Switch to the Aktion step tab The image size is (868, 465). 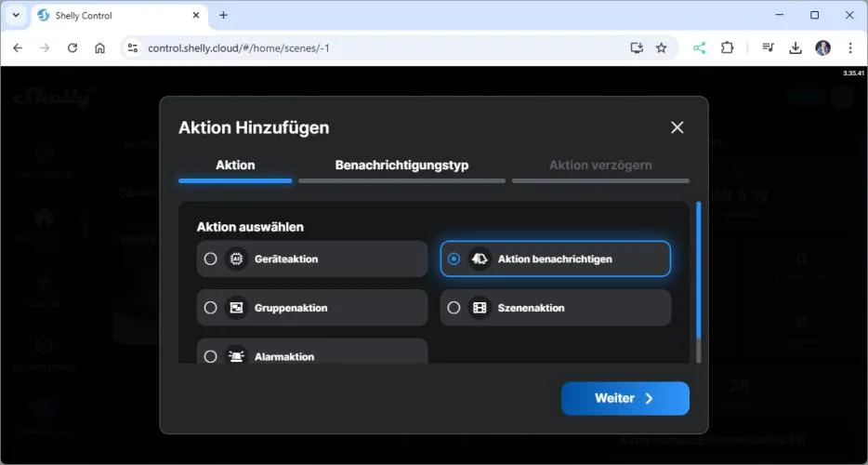click(x=235, y=166)
